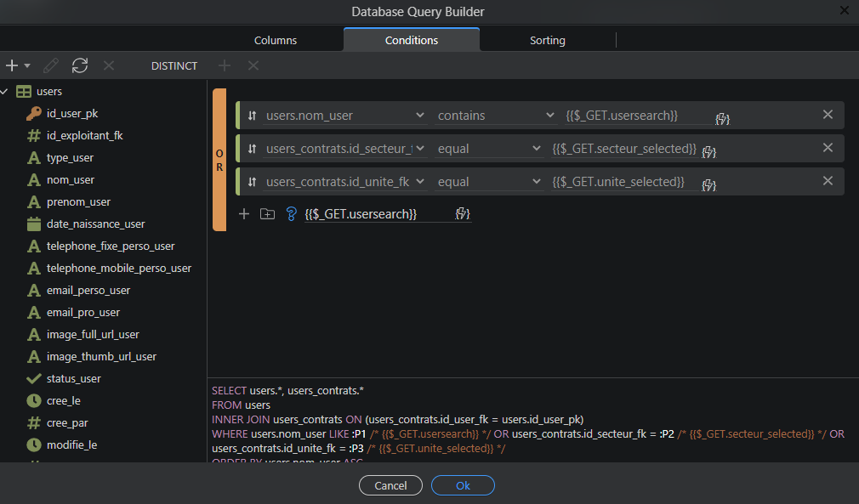Delete the id_unite_fk condition row
Viewport: 859px width, 504px height.
828,180
